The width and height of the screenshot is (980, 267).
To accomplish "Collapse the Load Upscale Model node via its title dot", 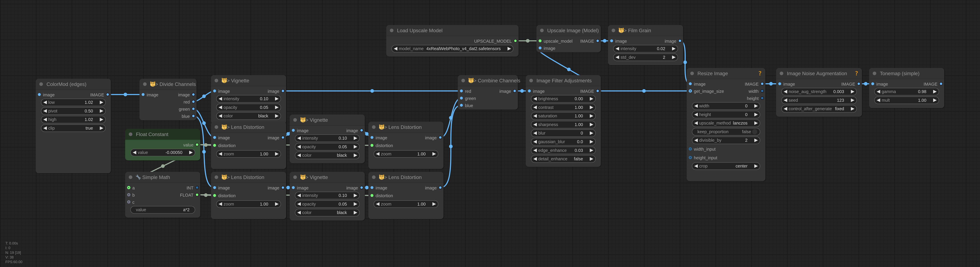I will (391, 30).
